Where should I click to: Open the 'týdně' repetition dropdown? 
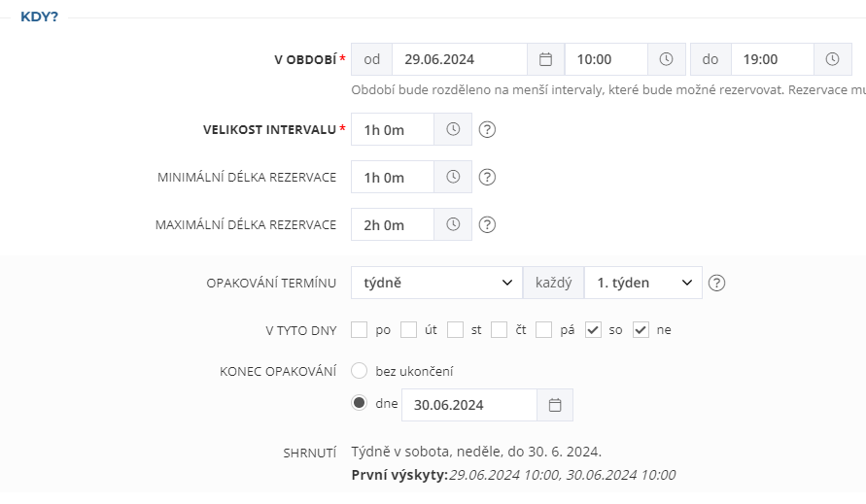pyautogui.click(x=436, y=283)
